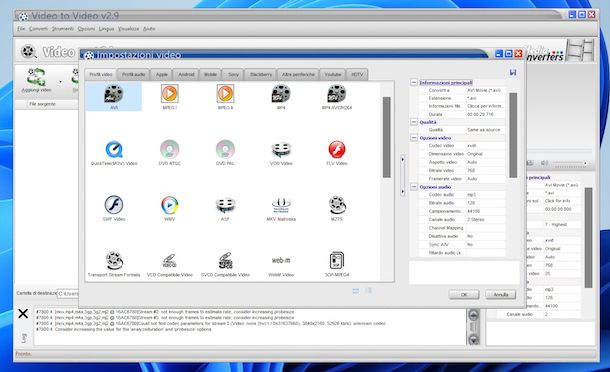610x372 pixels.
Task: Pick the plain MP4 profile icon
Action: [281, 94]
